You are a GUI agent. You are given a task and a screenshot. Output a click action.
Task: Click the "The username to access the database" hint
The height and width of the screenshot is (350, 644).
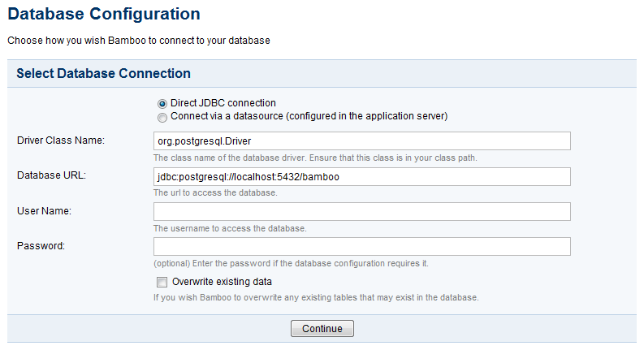pos(230,228)
